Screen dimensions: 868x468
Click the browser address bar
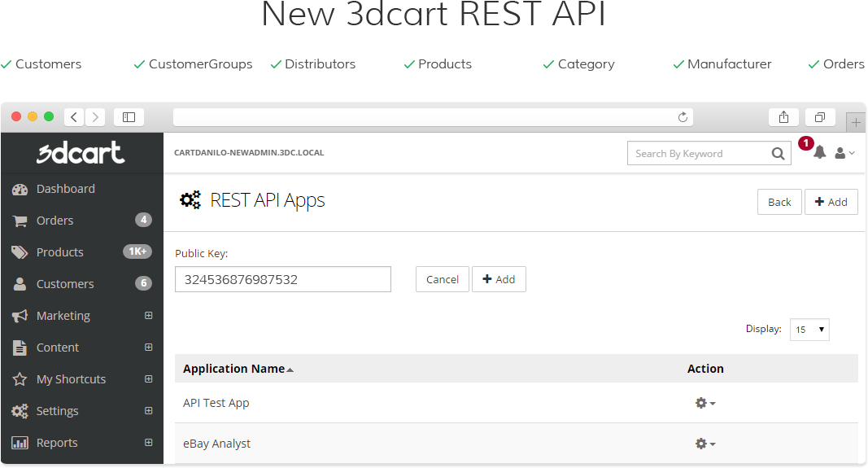pos(433,117)
